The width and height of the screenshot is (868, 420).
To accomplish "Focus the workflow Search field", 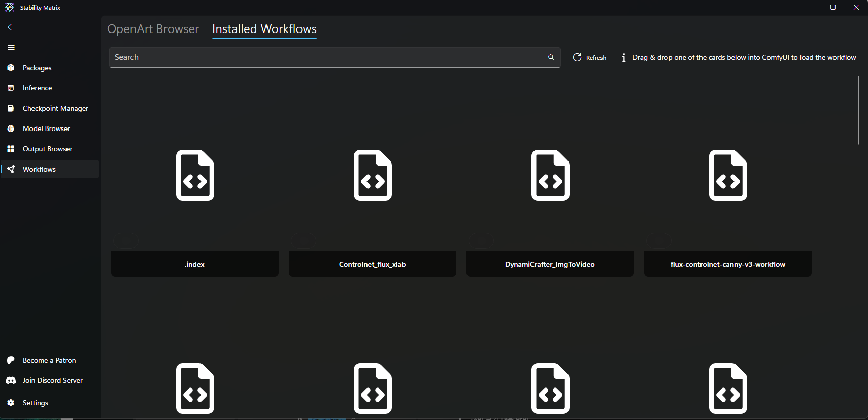I will click(335, 57).
